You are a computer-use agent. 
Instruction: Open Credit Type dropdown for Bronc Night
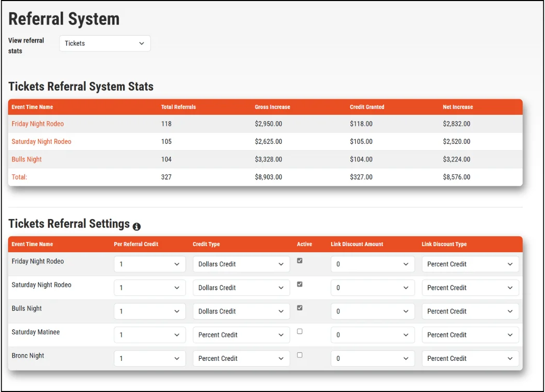click(x=241, y=359)
